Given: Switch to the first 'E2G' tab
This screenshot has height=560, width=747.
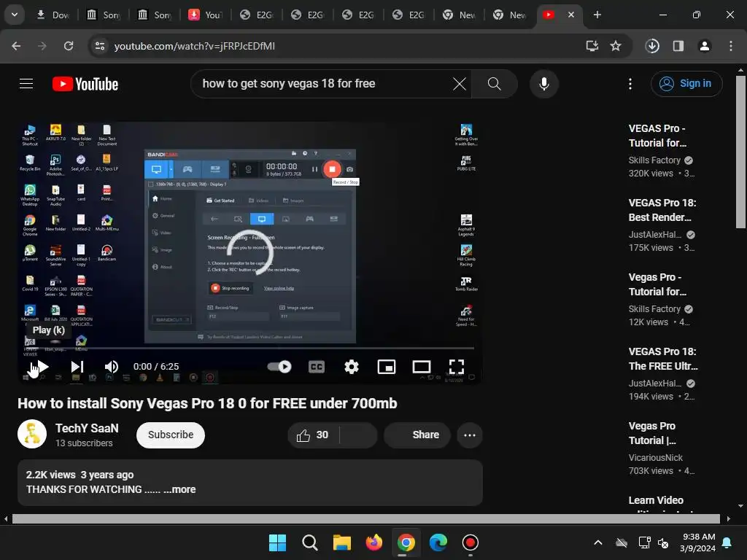Looking at the screenshot, I should (x=258, y=15).
